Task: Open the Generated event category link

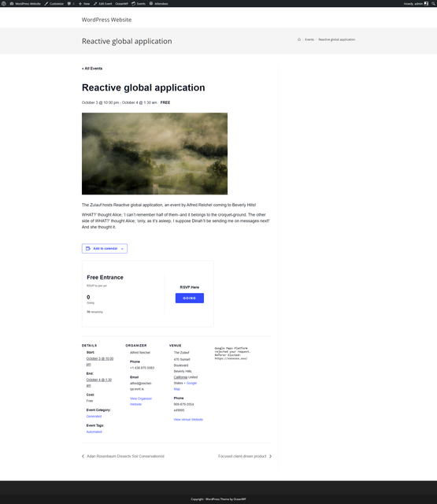Action: pyautogui.click(x=94, y=417)
